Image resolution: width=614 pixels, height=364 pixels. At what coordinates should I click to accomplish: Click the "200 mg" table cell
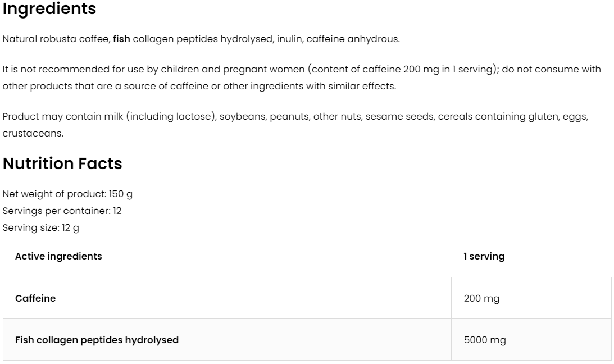481,298
